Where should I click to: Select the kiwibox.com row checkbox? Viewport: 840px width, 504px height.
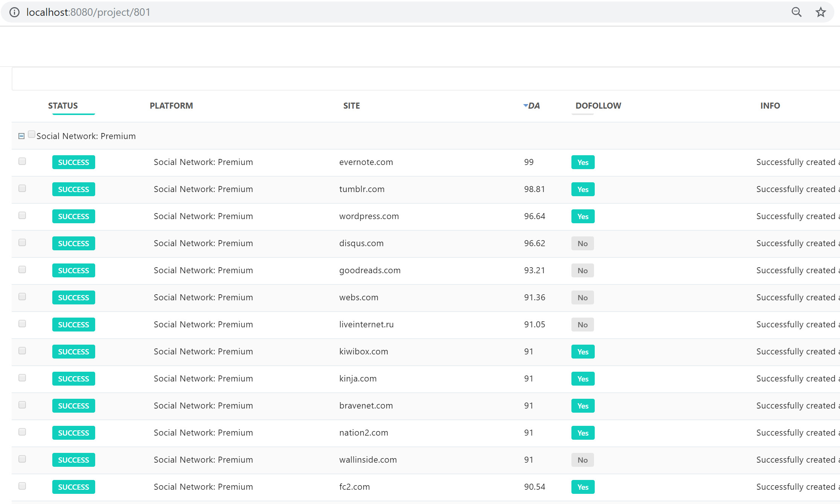[22, 351]
